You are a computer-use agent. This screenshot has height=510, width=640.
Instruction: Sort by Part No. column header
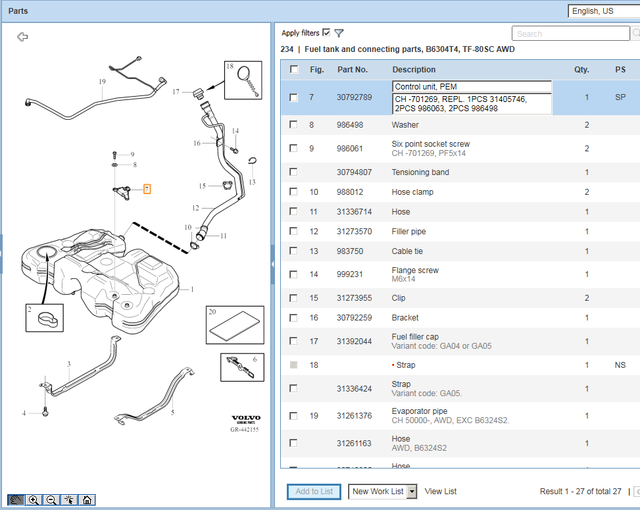point(352,70)
